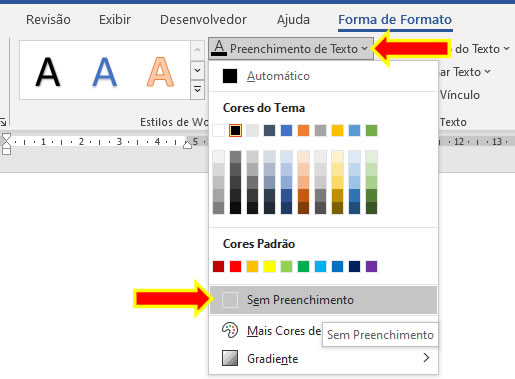Select the orange outlined WordArt style A

point(160,72)
